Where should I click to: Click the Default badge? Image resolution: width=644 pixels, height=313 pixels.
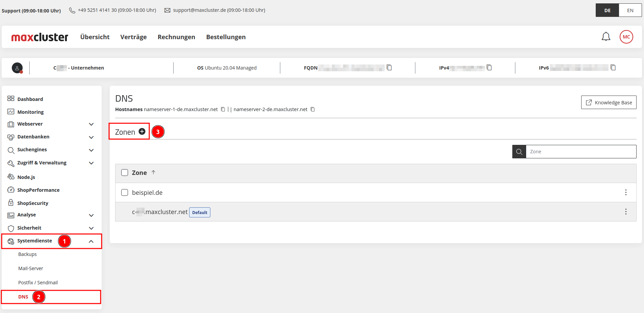200,212
